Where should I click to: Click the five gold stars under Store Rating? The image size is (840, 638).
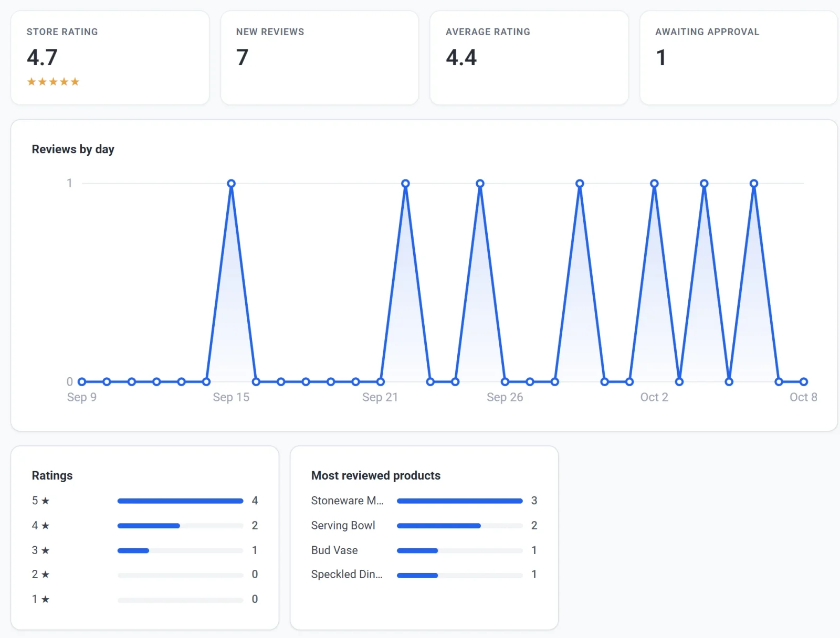(x=53, y=82)
